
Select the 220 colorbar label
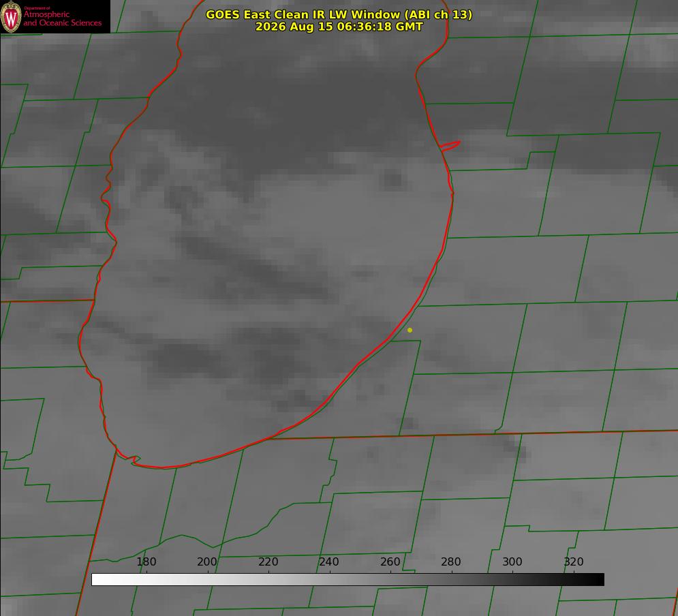coord(268,561)
